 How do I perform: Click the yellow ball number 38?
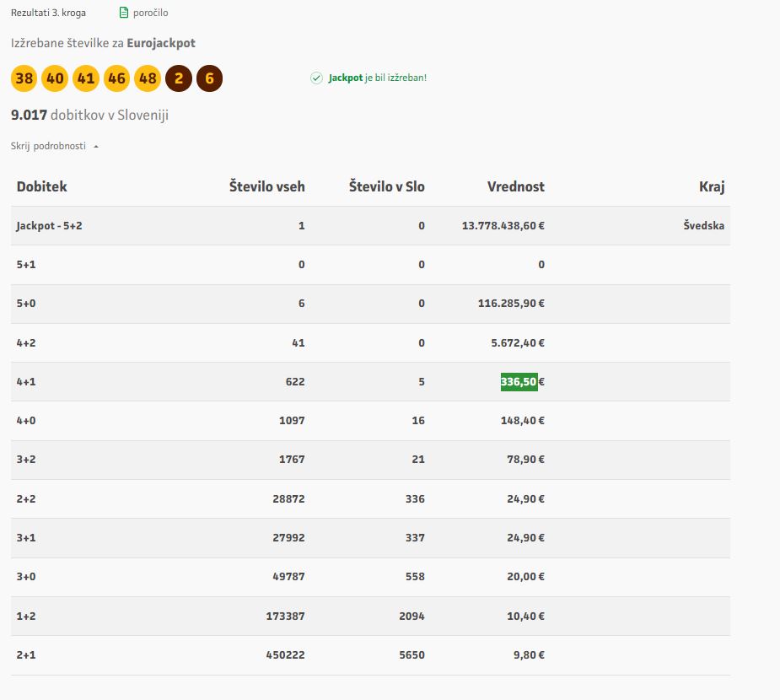(x=24, y=78)
